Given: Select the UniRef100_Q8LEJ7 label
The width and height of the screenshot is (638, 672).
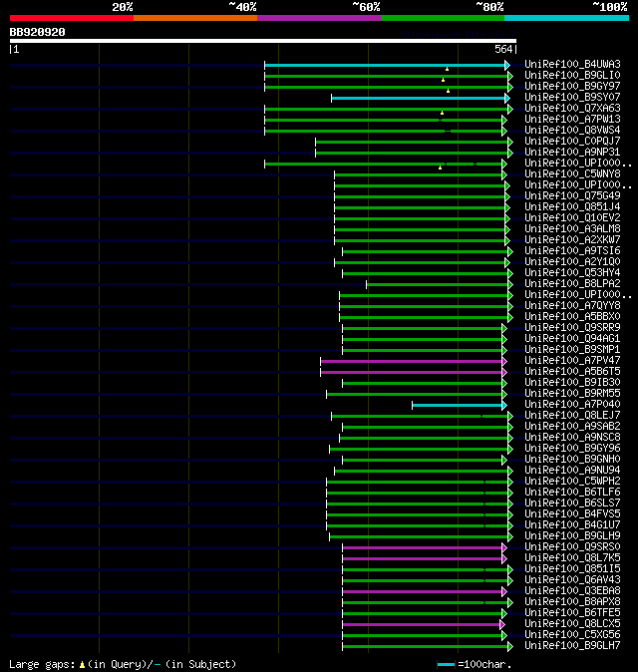Looking at the screenshot, I should click(572, 416).
